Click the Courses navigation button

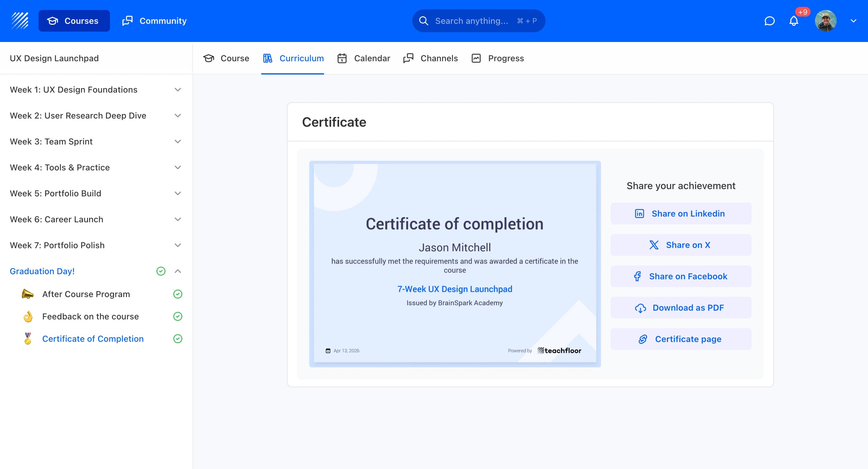pyautogui.click(x=74, y=21)
